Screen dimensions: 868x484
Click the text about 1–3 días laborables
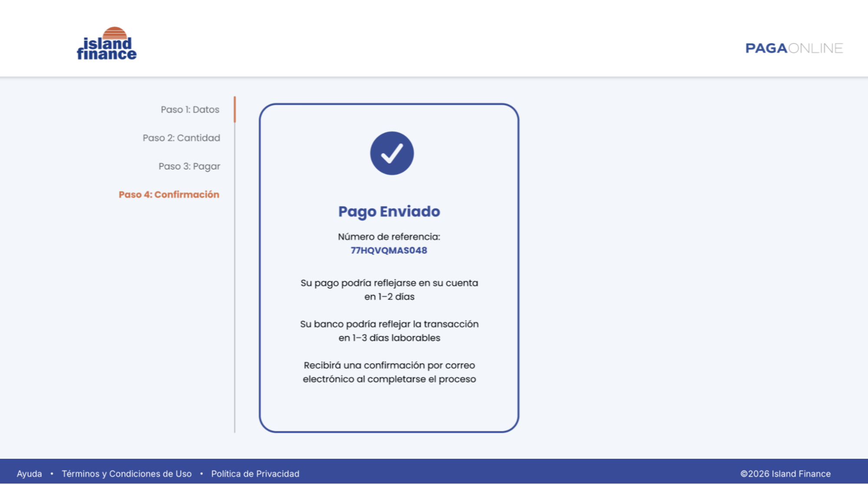(389, 331)
